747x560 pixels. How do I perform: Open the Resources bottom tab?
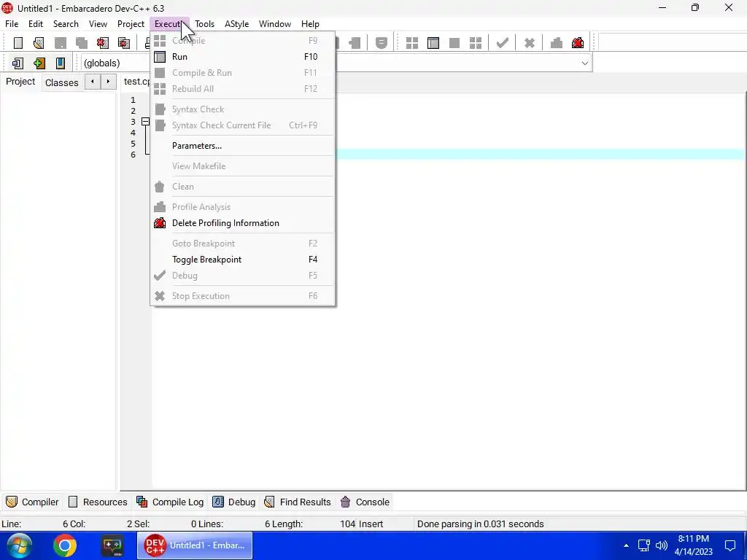coord(98,502)
